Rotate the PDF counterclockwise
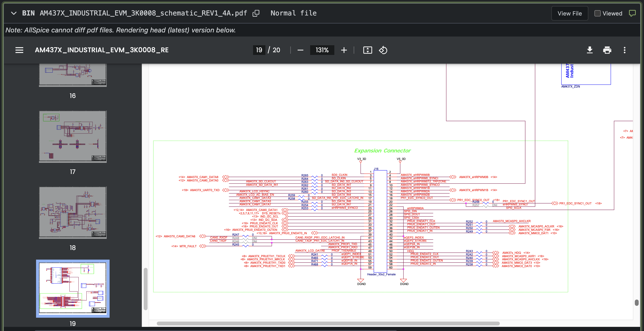Image resolution: width=644 pixels, height=331 pixels. [x=383, y=50]
